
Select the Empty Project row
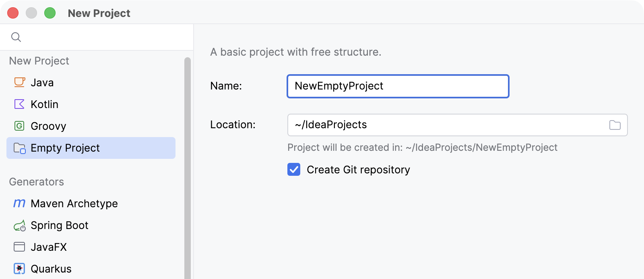tap(91, 148)
